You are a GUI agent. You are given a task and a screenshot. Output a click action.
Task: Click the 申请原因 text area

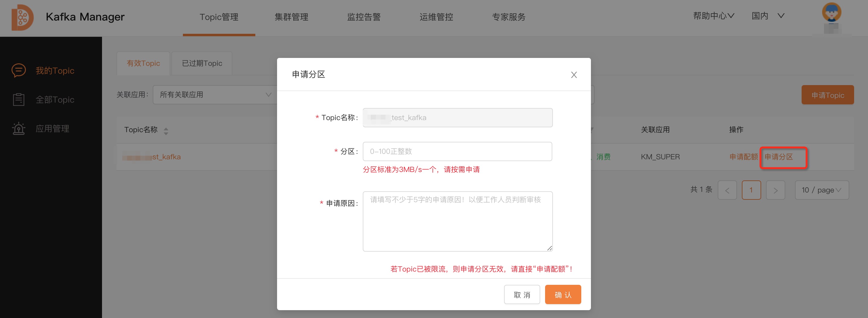coord(457,221)
